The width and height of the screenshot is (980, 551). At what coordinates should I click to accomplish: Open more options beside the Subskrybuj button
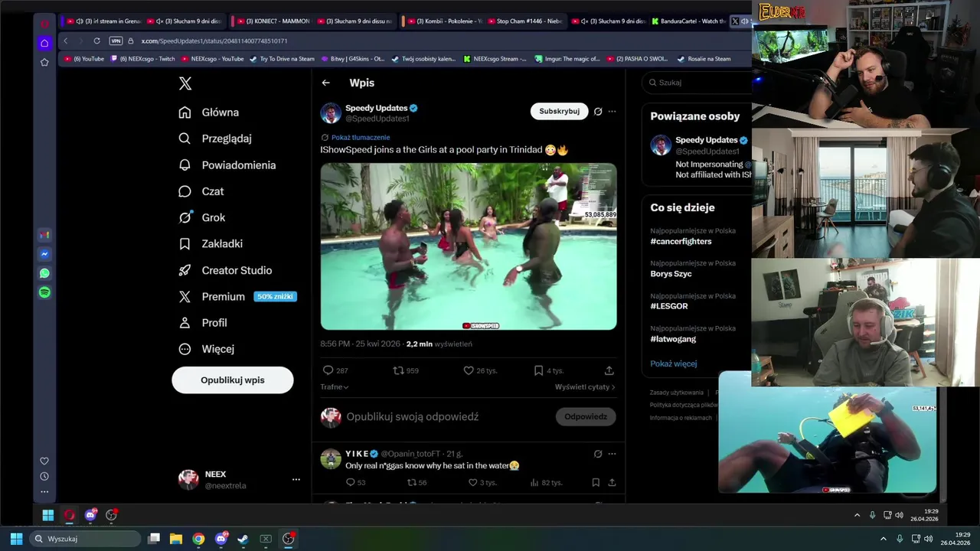point(612,112)
